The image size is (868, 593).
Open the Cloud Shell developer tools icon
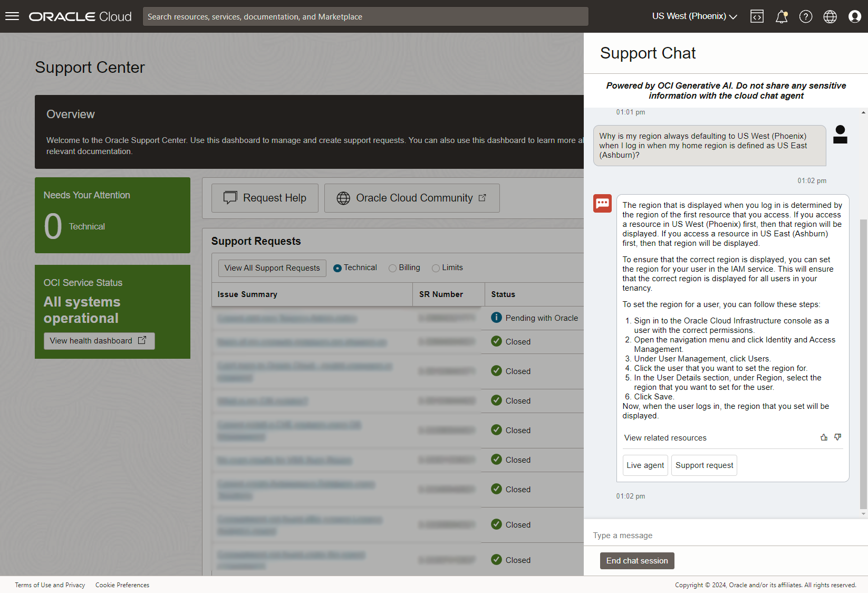pos(757,16)
